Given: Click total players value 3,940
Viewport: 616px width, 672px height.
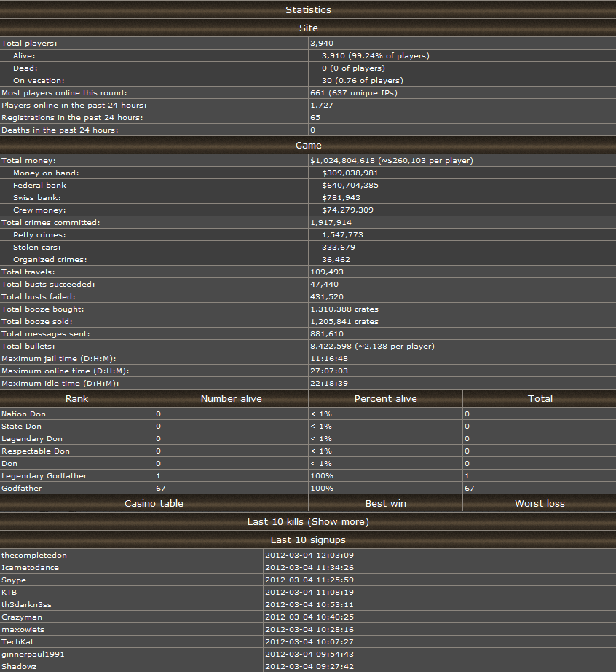Looking at the screenshot, I should (x=322, y=43).
